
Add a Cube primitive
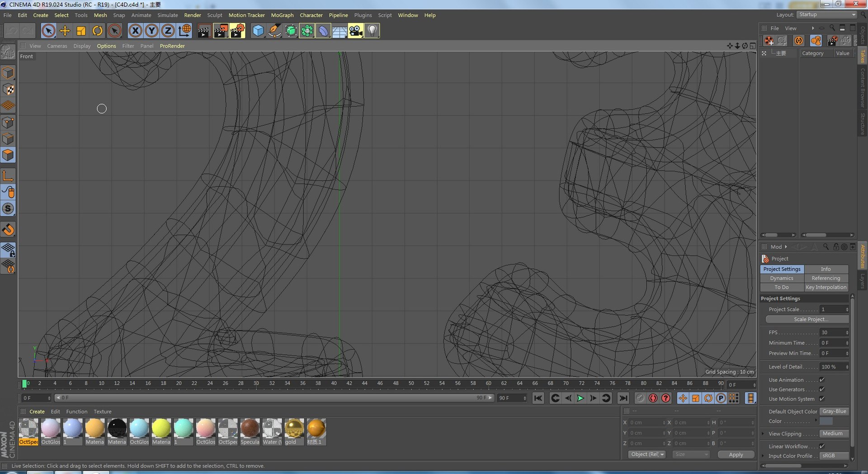pyautogui.click(x=258, y=31)
